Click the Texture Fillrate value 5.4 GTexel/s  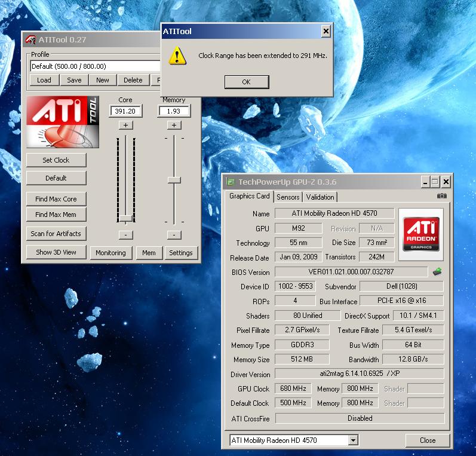[x=413, y=330]
